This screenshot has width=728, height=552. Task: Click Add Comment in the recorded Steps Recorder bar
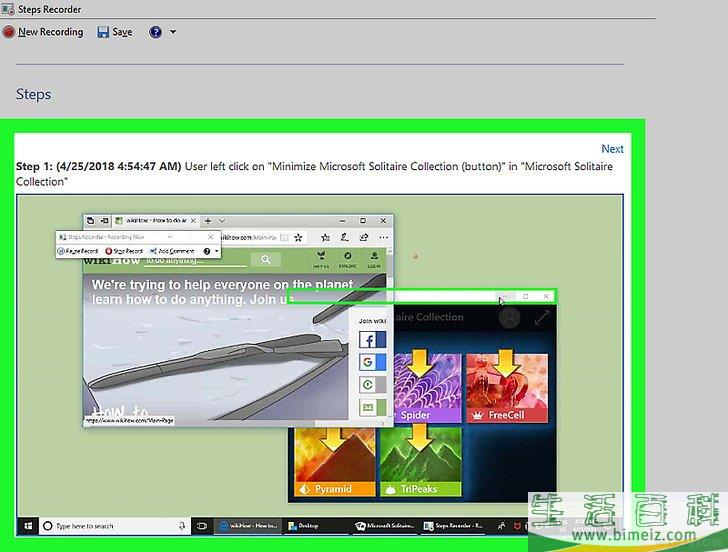pyautogui.click(x=172, y=251)
